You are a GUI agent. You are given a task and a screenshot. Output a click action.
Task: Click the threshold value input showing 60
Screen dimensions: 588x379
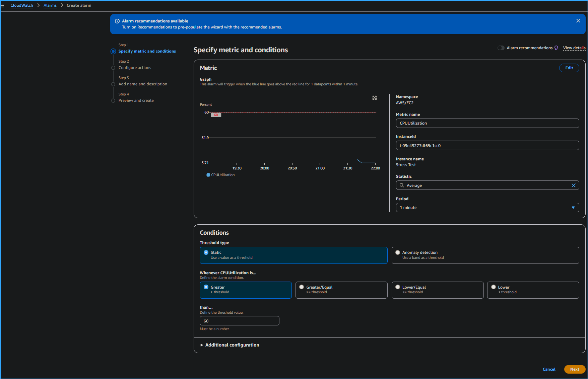pos(239,321)
